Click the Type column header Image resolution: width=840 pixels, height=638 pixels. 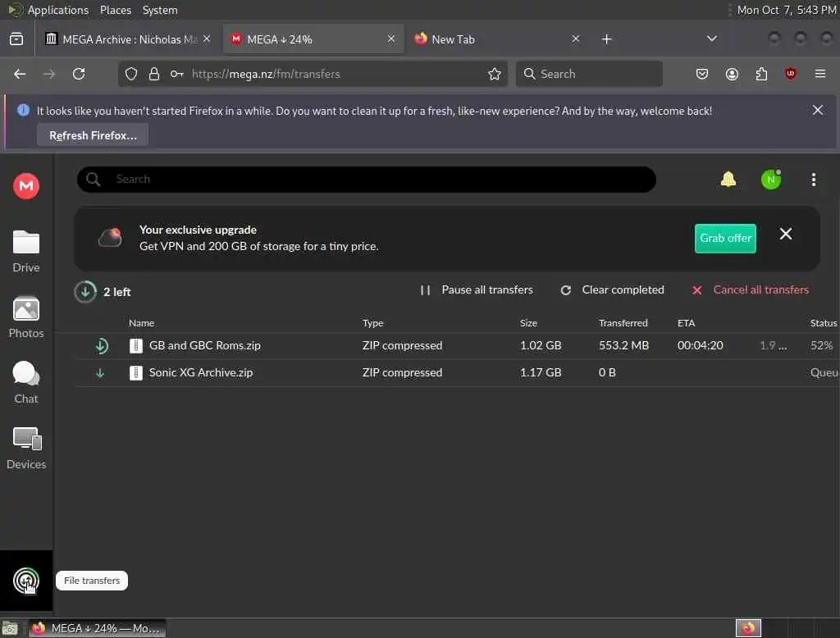click(372, 323)
